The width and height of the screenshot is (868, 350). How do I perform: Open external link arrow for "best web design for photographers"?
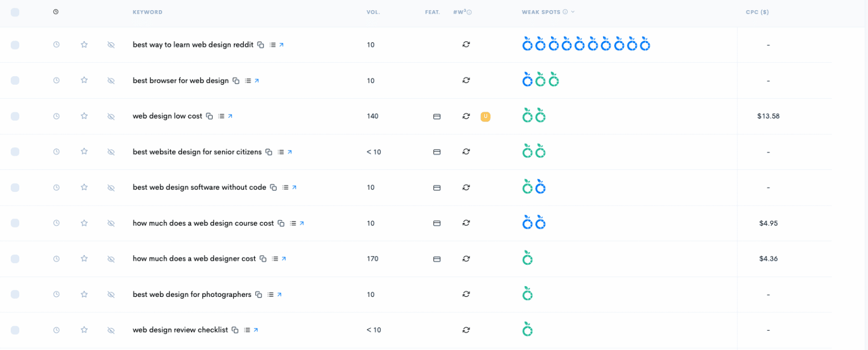point(279,295)
